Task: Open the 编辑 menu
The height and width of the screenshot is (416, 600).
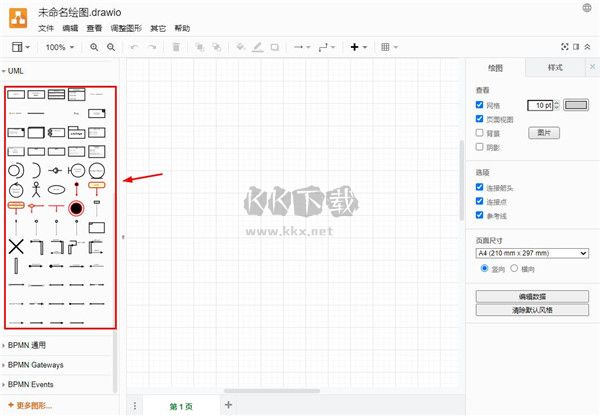Action: coord(70,28)
